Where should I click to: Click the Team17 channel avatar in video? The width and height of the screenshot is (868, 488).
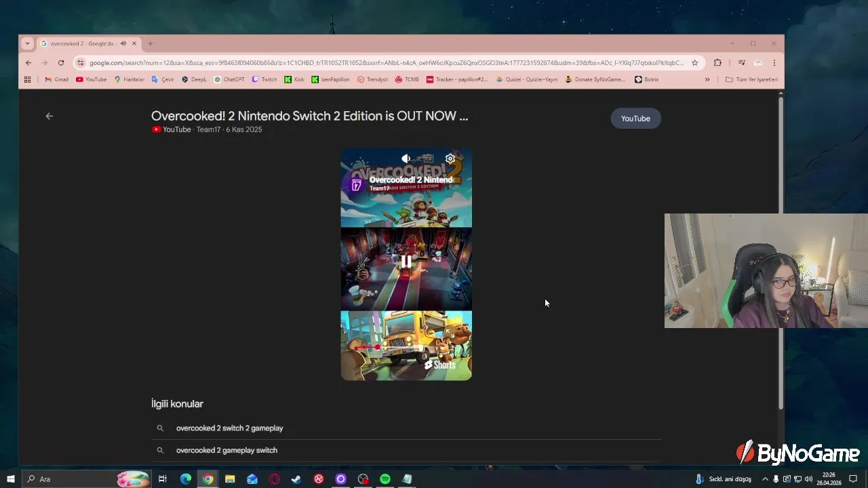(x=357, y=184)
